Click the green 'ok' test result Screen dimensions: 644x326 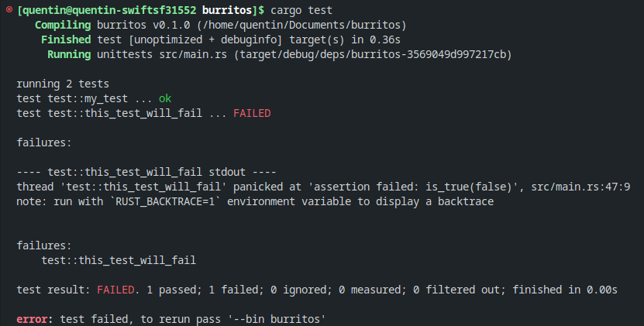(165, 98)
